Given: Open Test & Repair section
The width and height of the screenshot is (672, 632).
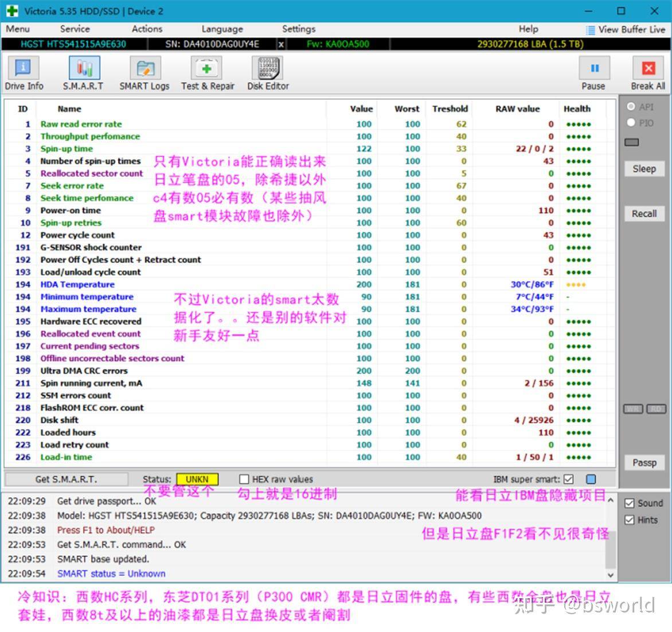Looking at the screenshot, I should coord(208,73).
